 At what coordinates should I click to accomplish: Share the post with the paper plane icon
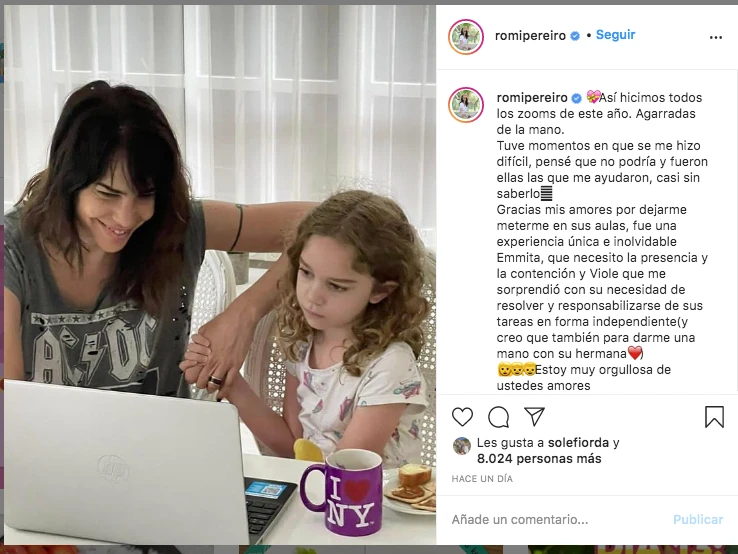point(534,417)
